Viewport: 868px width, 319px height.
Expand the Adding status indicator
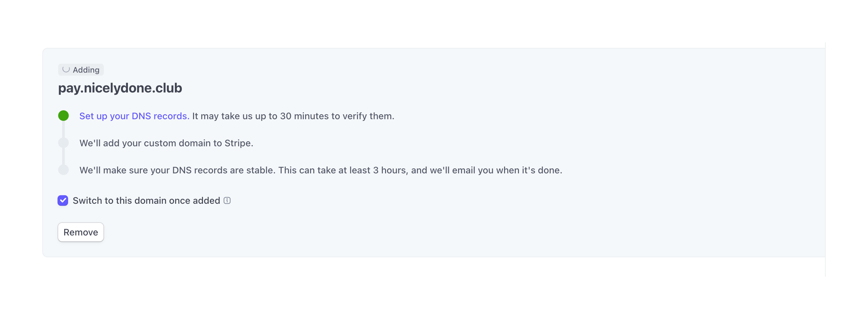click(81, 70)
